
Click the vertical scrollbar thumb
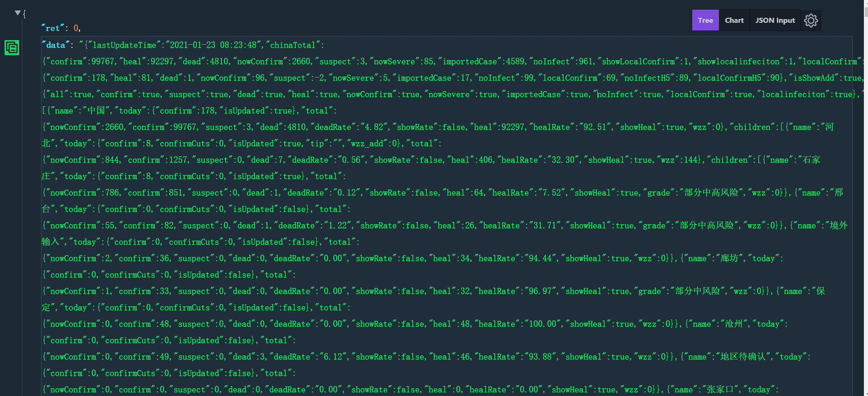pyautogui.click(x=866, y=11)
